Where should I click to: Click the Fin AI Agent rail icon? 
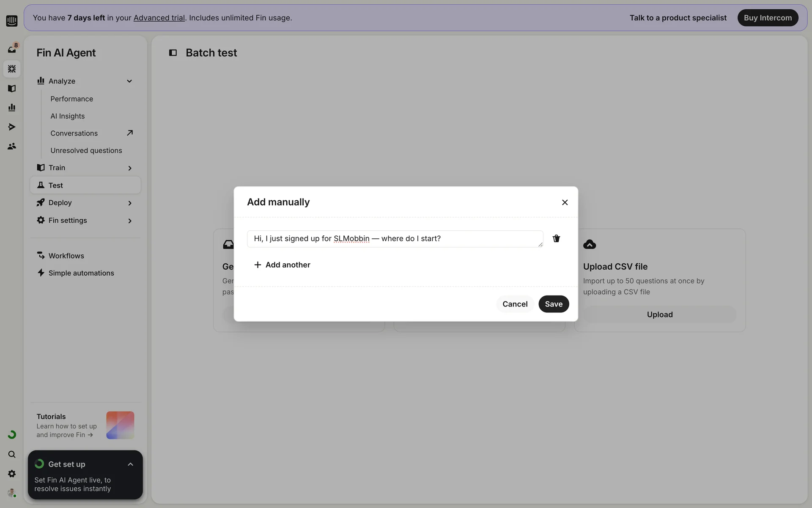point(12,69)
